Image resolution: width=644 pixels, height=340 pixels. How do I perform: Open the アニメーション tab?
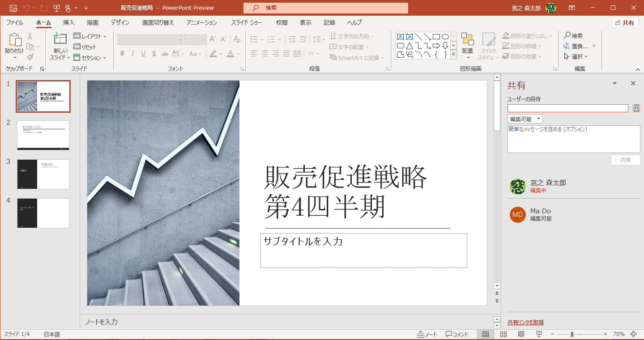coord(201,22)
